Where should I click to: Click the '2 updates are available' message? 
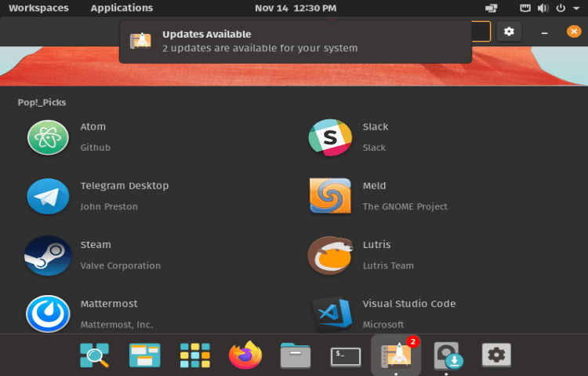260,48
